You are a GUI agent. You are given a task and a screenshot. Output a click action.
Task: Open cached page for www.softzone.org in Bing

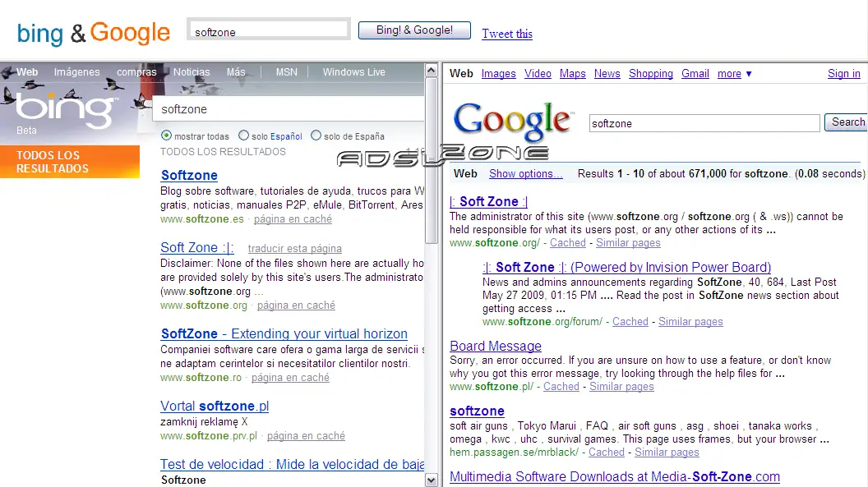tap(296, 306)
